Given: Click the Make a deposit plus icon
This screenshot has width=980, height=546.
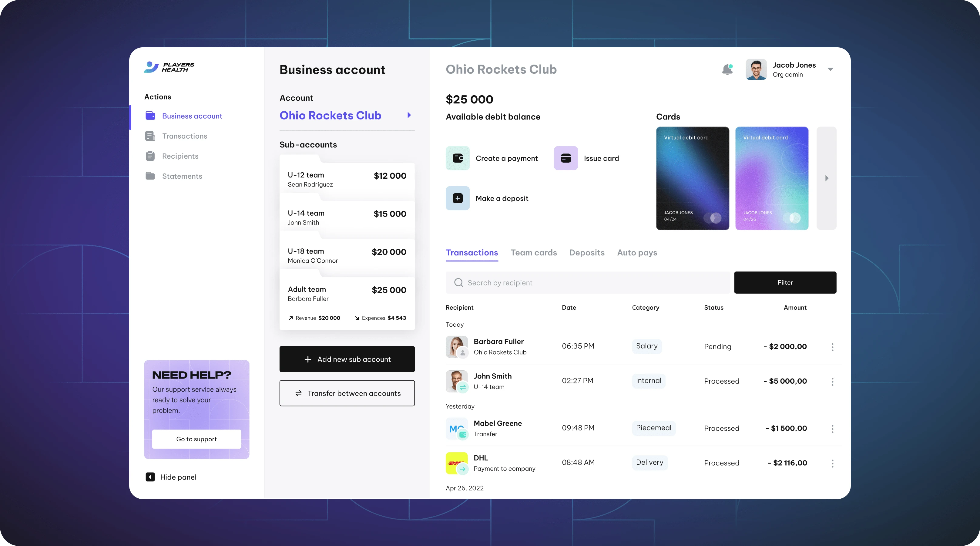Looking at the screenshot, I should 458,198.
